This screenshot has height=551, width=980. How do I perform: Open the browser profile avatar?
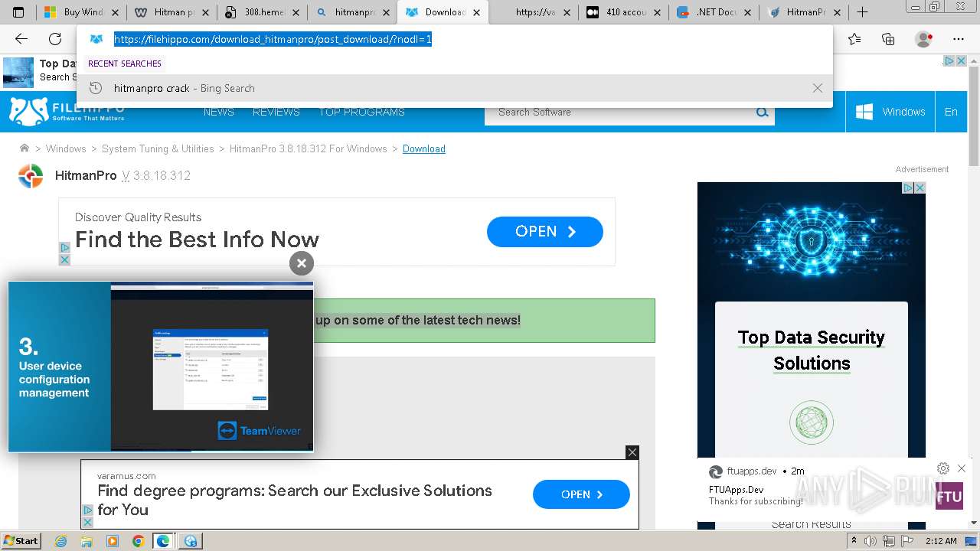click(924, 39)
